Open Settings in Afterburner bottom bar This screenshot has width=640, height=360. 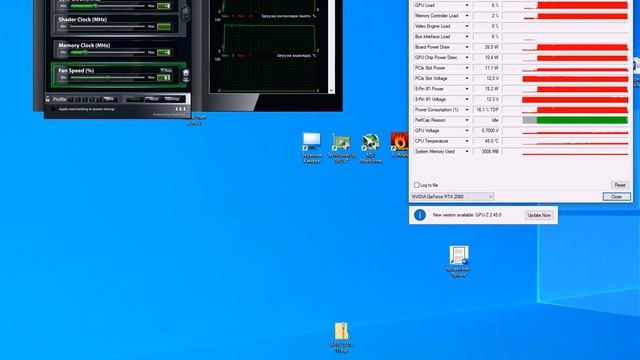tap(172, 99)
